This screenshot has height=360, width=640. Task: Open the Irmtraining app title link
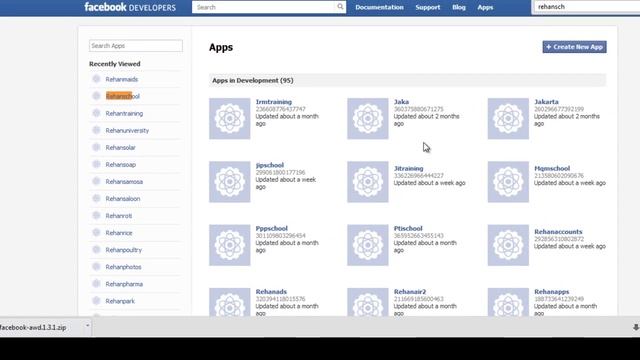tap(273, 102)
